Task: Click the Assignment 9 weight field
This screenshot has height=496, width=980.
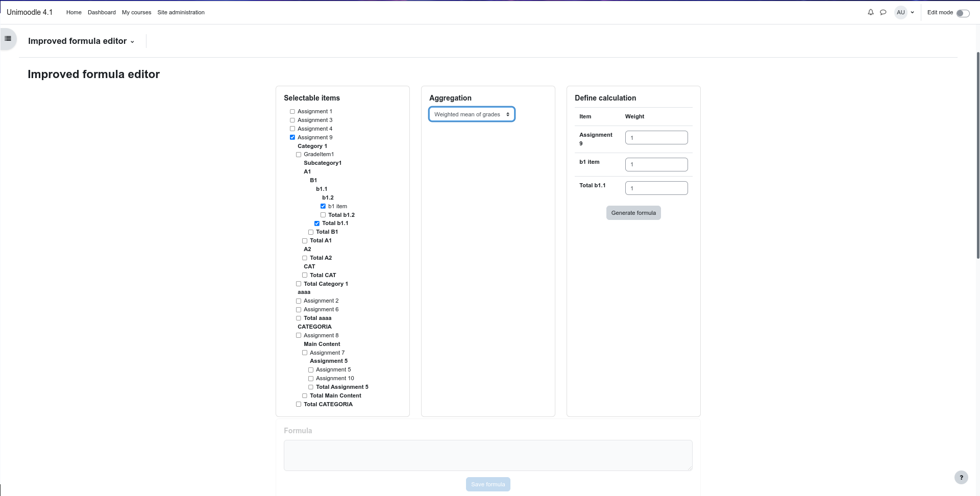Action: 656,138
